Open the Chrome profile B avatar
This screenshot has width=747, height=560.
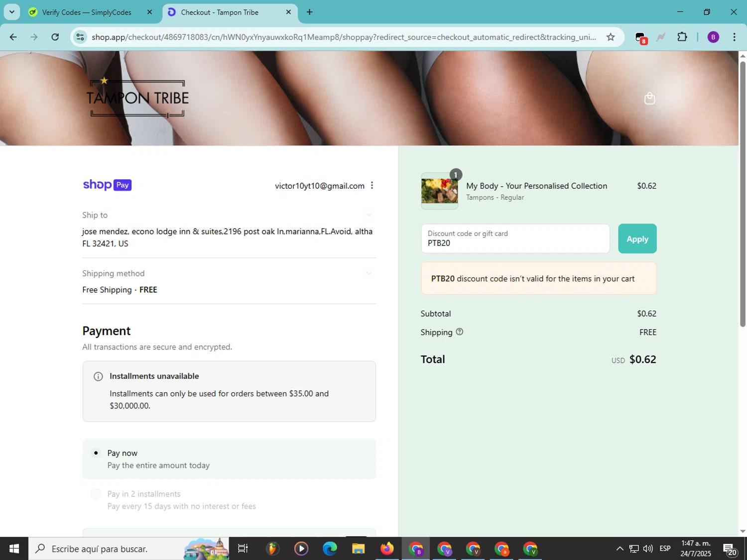coord(713,37)
